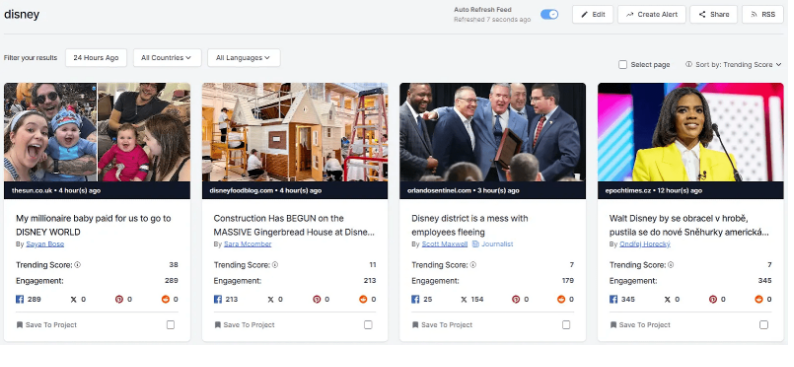The height and width of the screenshot is (367, 794).
Task: Click the info icon beside Sort by
Action: 689,64
